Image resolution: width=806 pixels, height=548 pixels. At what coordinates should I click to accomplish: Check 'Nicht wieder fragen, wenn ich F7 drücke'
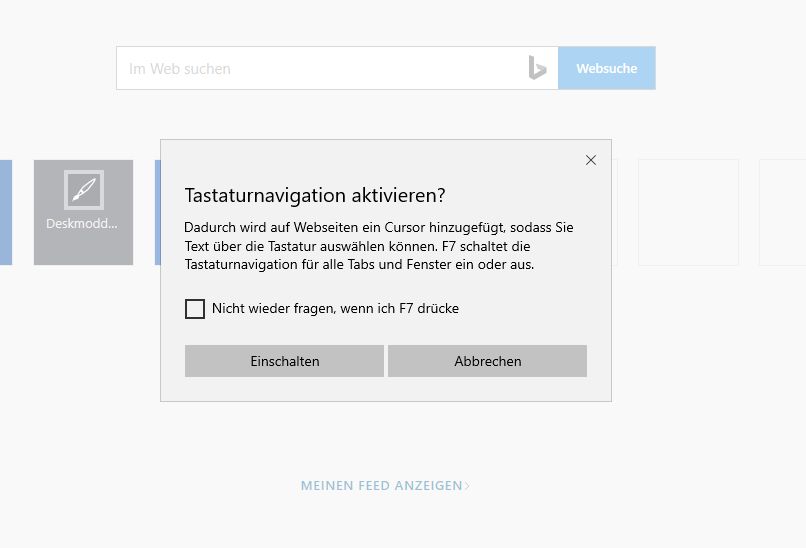coord(195,309)
